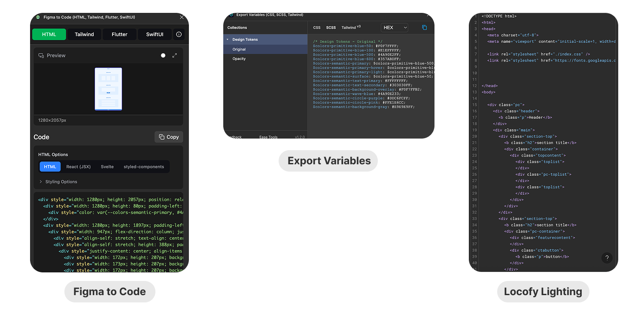Choose the React (JSX) output option
The width and height of the screenshot is (644, 311).
tap(79, 167)
